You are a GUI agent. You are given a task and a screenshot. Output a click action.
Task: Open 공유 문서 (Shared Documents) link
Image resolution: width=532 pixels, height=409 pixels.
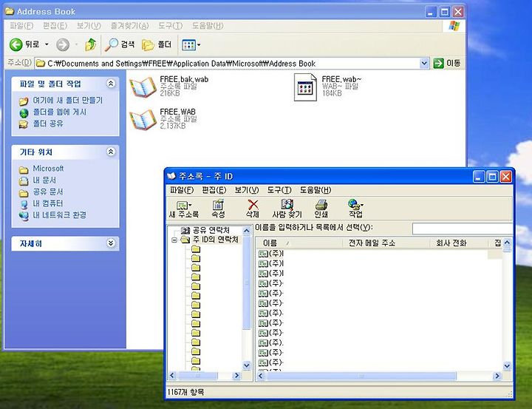(48, 192)
